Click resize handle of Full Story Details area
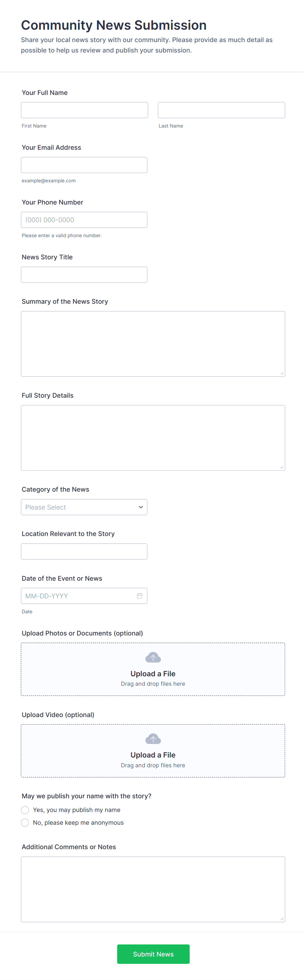This screenshot has width=303, height=980. [x=282, y=467]
